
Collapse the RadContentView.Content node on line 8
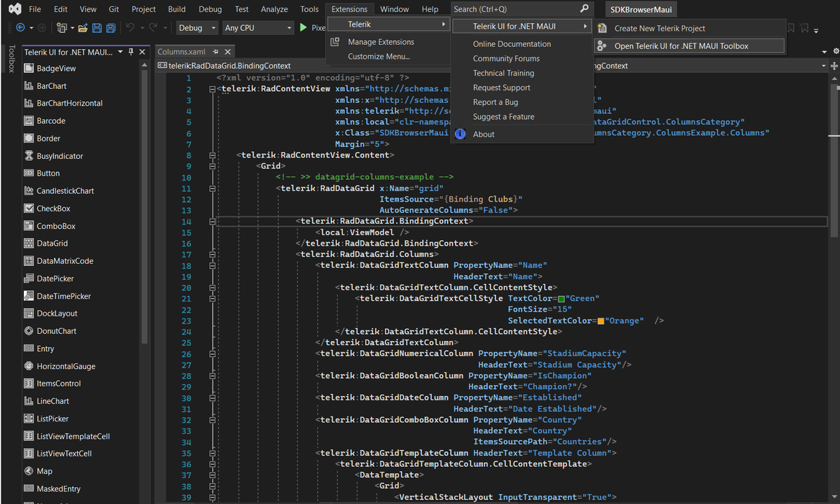(x=212, y=155)
